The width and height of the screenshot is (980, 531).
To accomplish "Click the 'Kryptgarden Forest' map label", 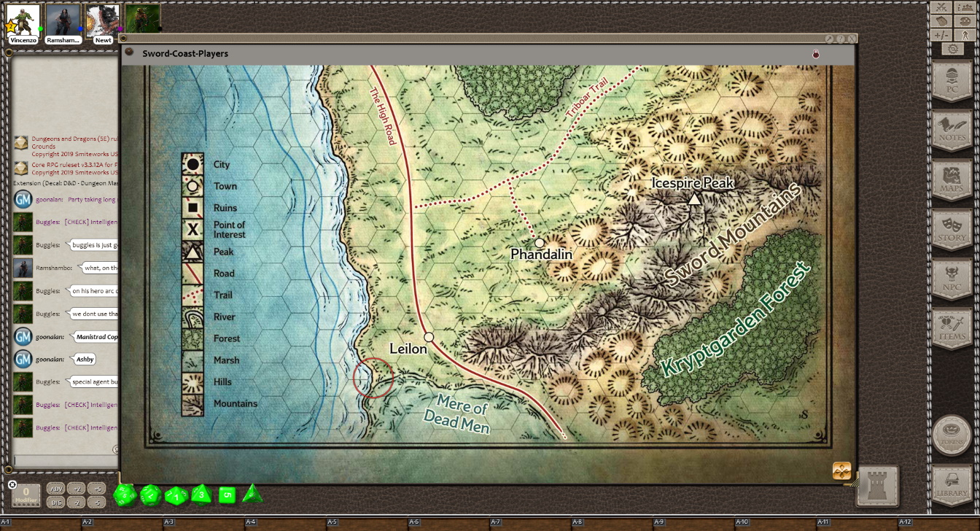I will point(735,320).
